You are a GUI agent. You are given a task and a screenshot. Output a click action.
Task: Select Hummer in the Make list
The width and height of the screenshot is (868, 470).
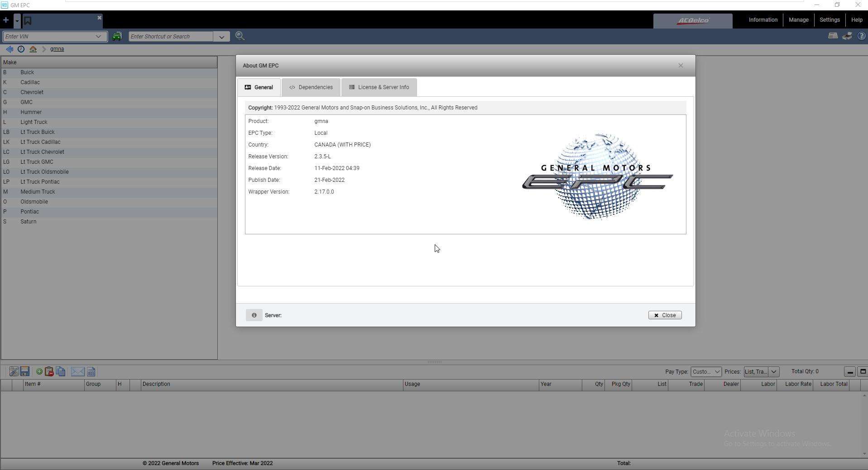(109, 112)
